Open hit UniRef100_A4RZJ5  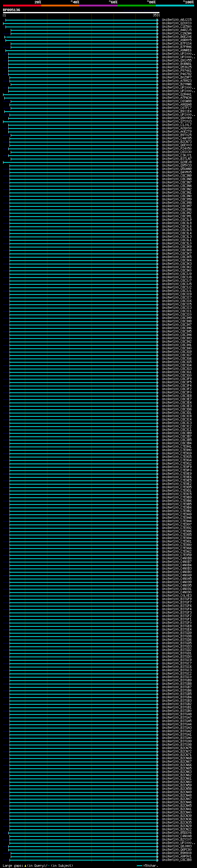coord(177,30)
